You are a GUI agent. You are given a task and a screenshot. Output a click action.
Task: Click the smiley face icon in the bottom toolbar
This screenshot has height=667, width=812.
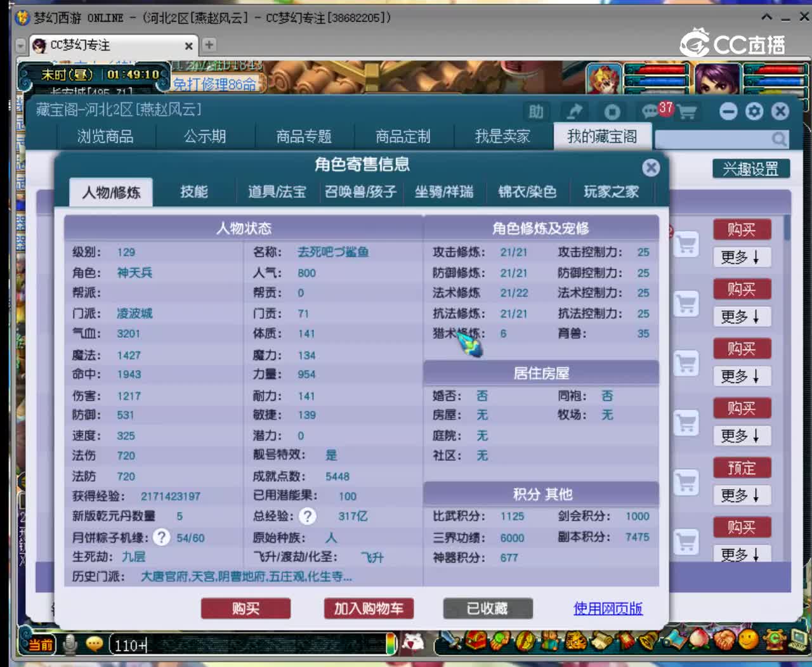(749, 640)
